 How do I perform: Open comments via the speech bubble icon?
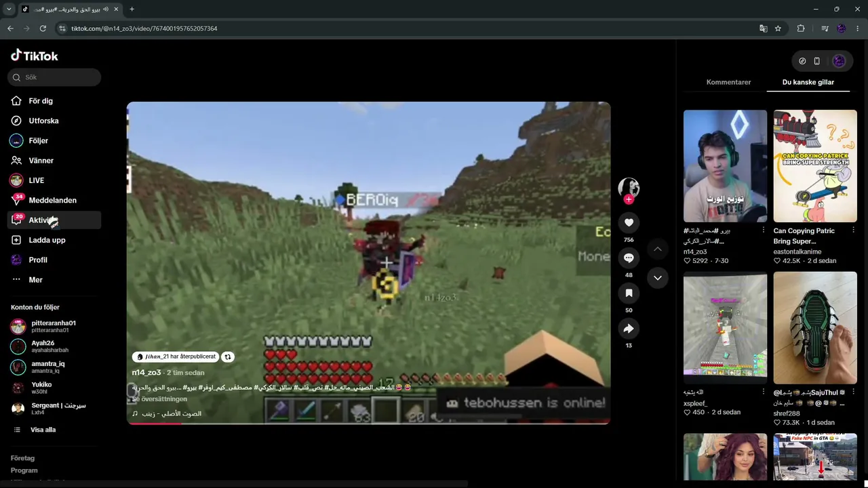(629, 258)
